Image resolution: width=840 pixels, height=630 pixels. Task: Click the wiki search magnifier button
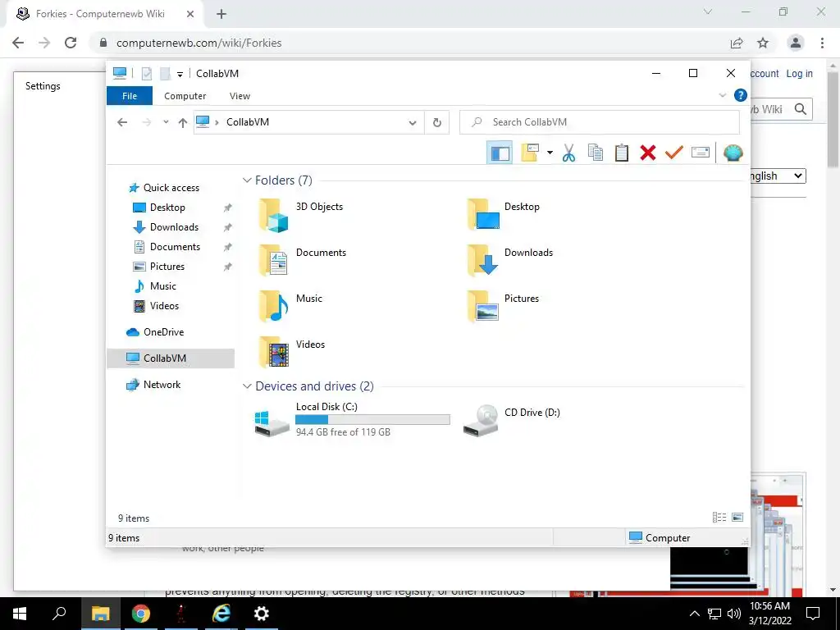(801, 109)
